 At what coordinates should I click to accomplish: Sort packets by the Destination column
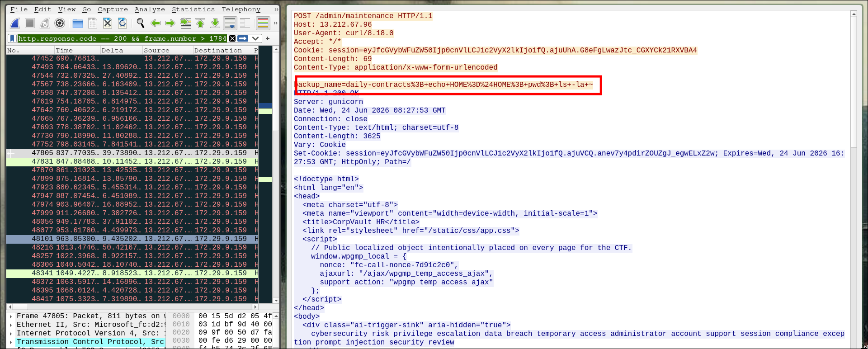pyautogui.click(x=223, y=50)
